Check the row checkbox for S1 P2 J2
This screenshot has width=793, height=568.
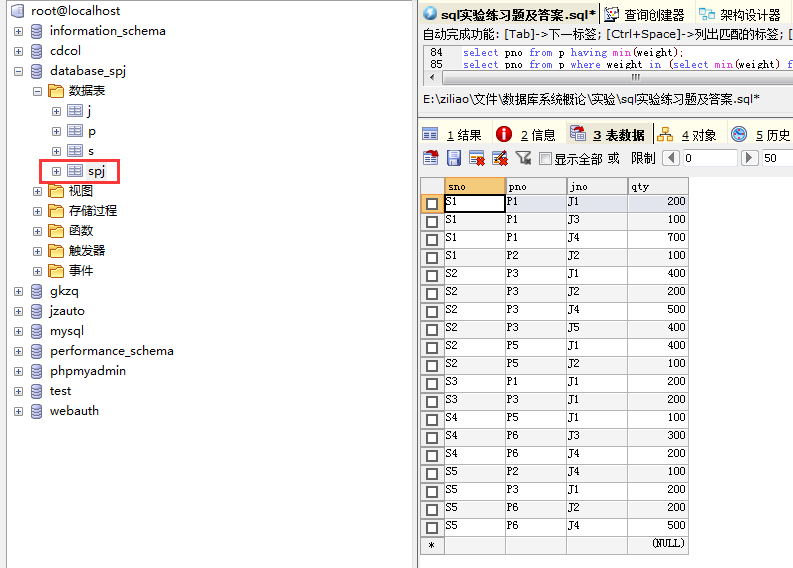coord(432,258)
